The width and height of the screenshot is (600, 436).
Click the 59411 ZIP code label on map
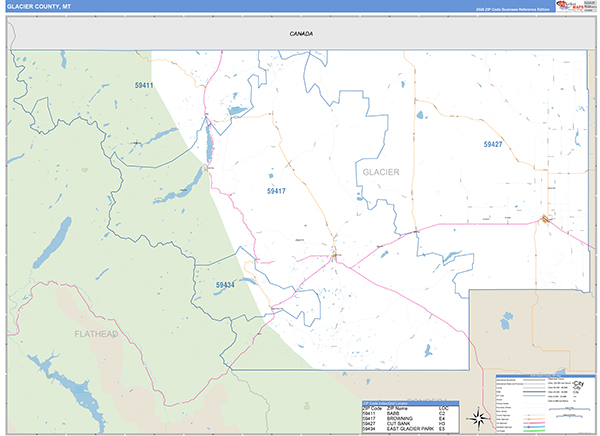(x=144, y=85)
